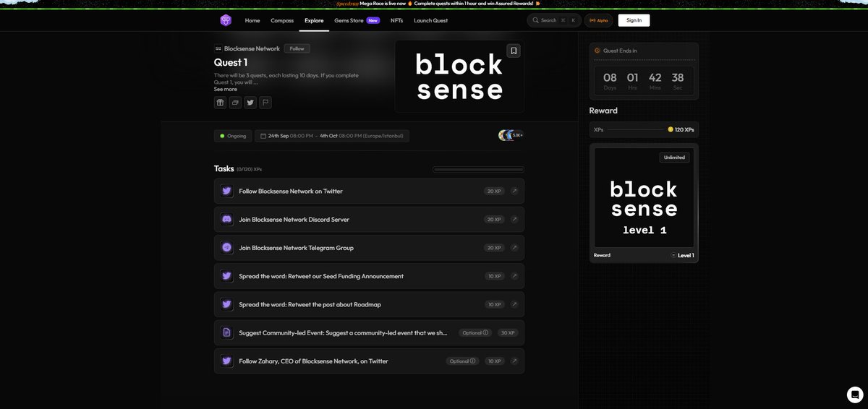
Task: Click the Unlimited badge on reward card
Action: pos(674,157)
